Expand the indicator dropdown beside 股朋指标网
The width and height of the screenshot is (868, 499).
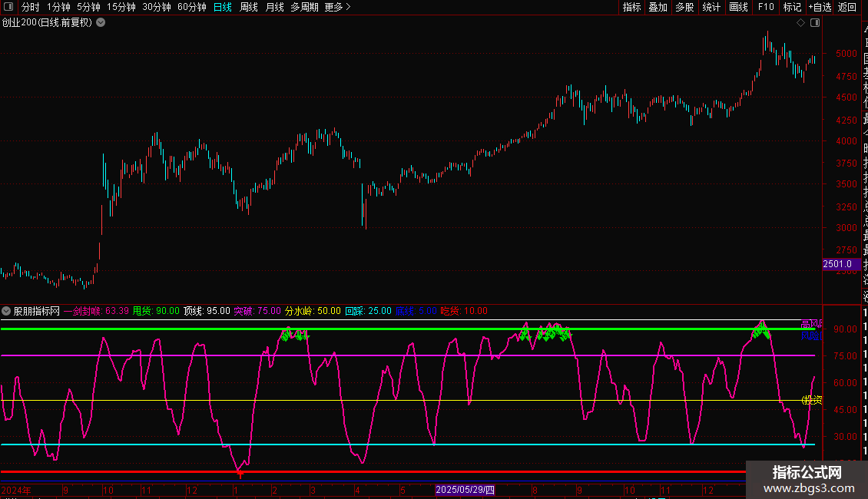(6, 311)
